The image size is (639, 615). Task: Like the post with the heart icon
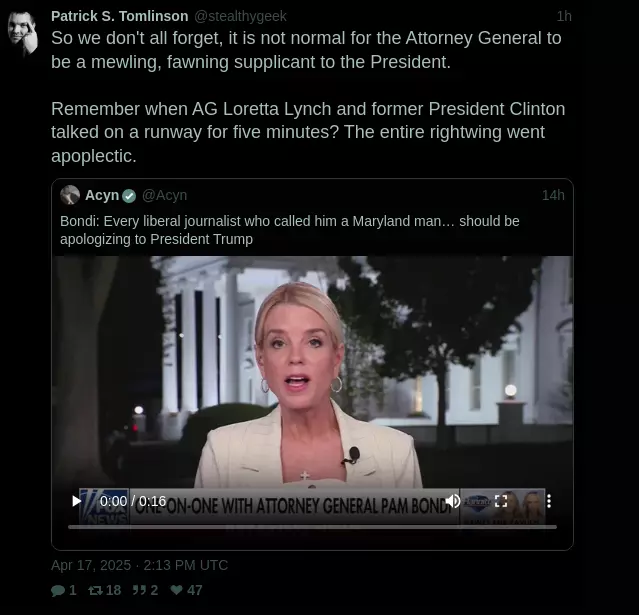tap(176, 590)
